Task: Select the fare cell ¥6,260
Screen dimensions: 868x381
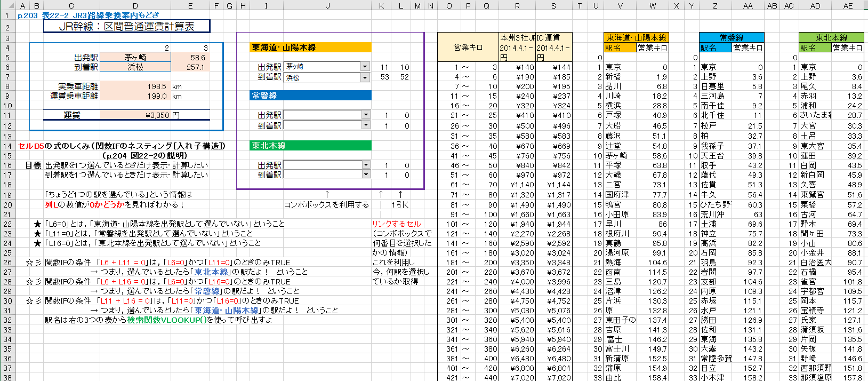Action: pyautogui.click(x=517, y=348)
